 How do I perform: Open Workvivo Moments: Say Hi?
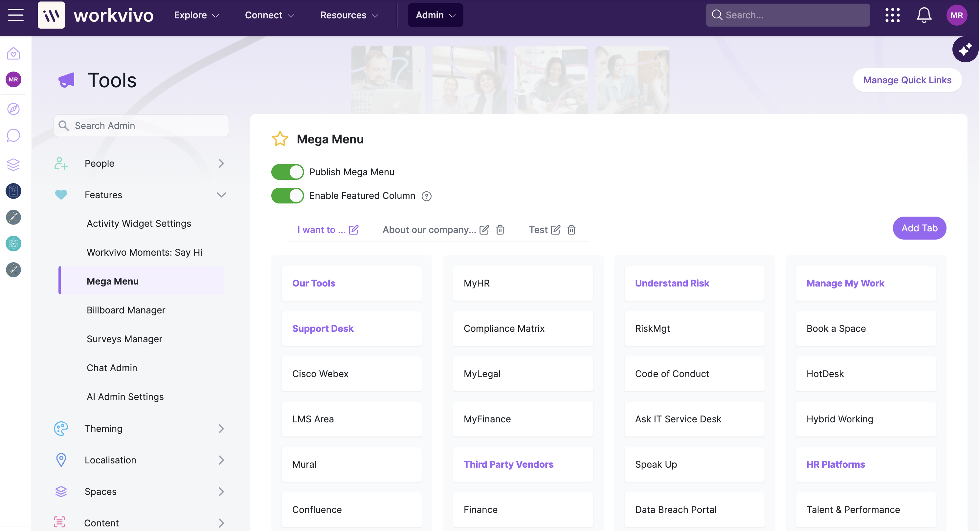click(x=144, y=252)
